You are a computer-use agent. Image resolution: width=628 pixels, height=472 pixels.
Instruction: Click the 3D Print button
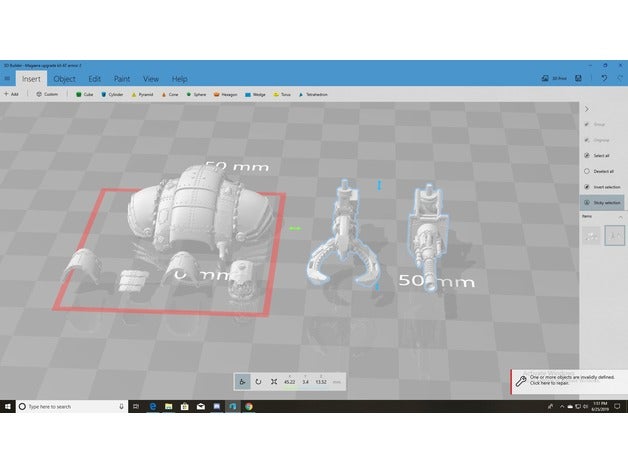coord(554,78)
